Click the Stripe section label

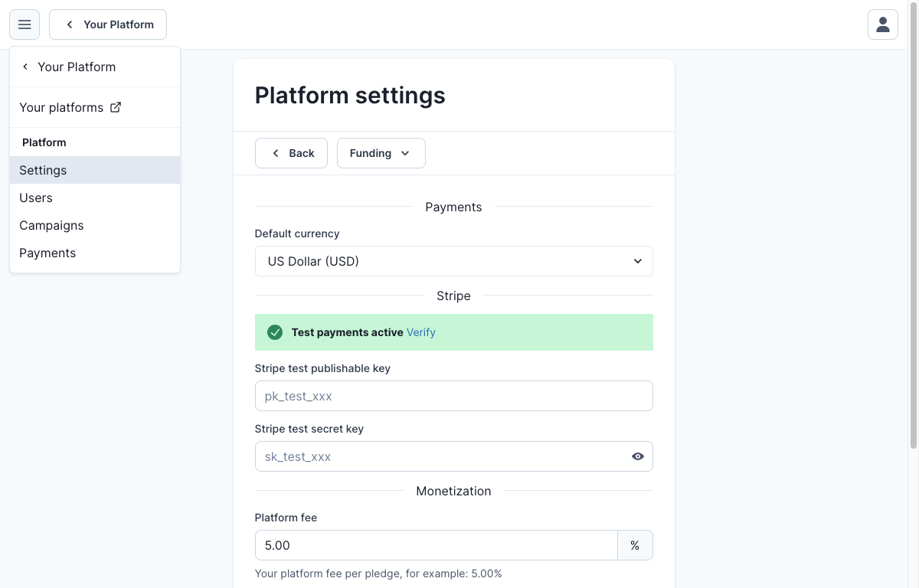tap(453, 296)
